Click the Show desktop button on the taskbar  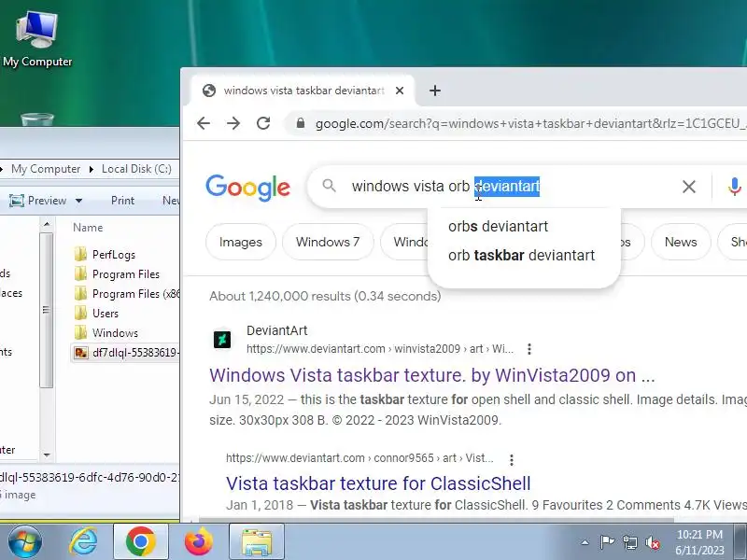click(740, 542)
